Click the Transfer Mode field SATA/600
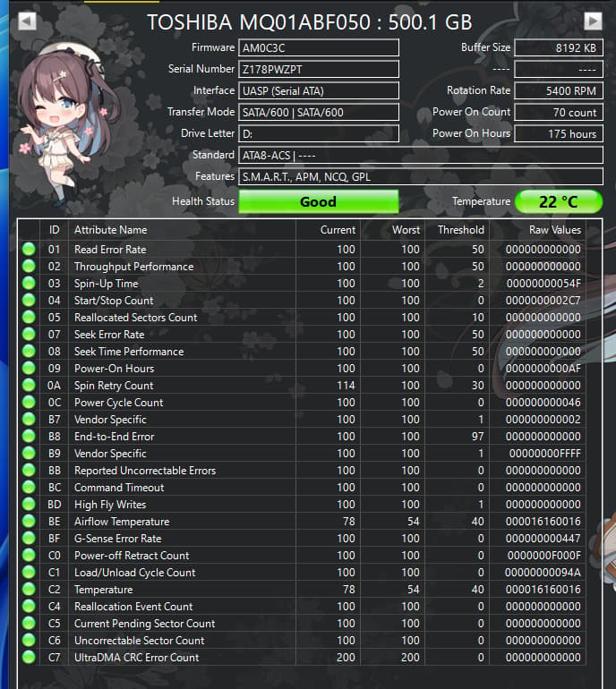Viewport: 616px width, 689px height. [x=319, y=113]
